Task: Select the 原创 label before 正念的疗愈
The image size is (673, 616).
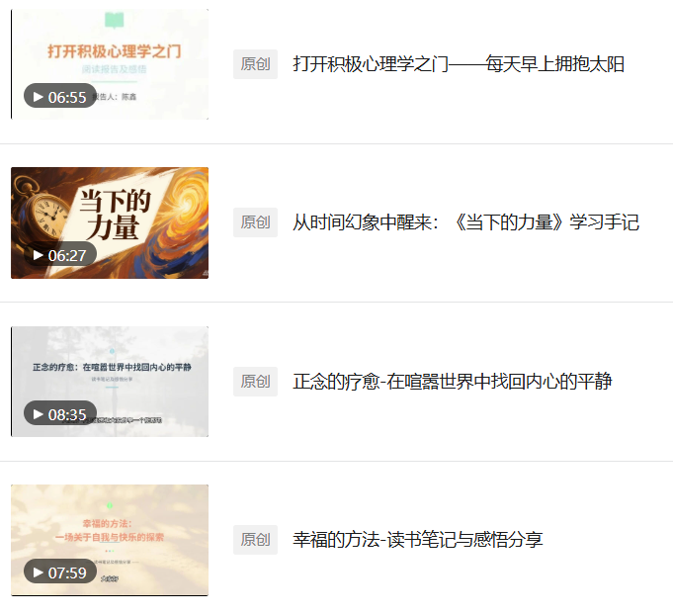Action: pyautogui.click(x=255, y=382)
